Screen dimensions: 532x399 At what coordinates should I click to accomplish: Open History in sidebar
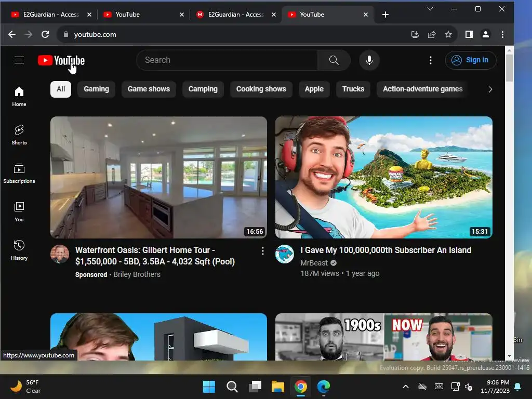[x=19, y=250]
